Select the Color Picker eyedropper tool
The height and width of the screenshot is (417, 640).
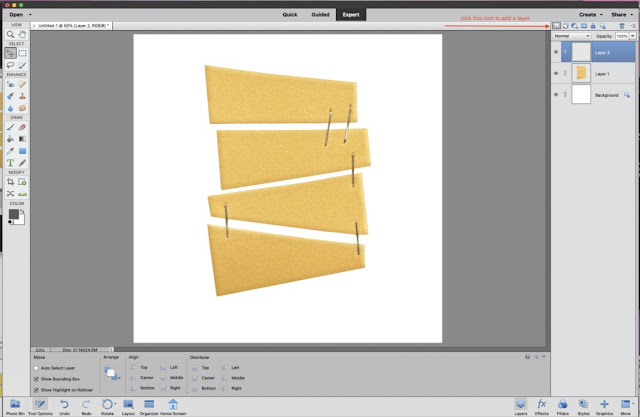click(x=11, y=151)
